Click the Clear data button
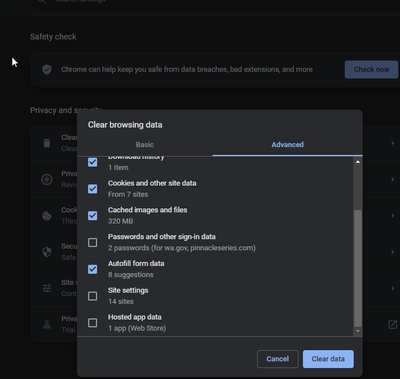 point(328,359)
